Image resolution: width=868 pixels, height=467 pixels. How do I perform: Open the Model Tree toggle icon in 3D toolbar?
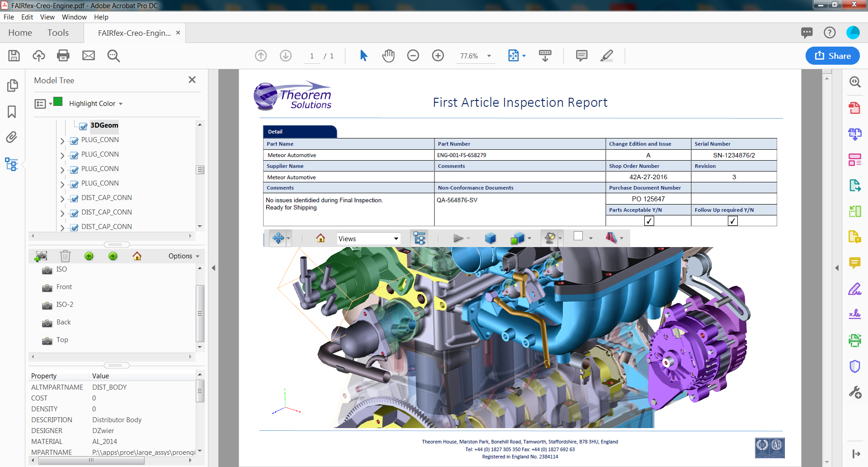pyautogui.click(x=419, y=238)
